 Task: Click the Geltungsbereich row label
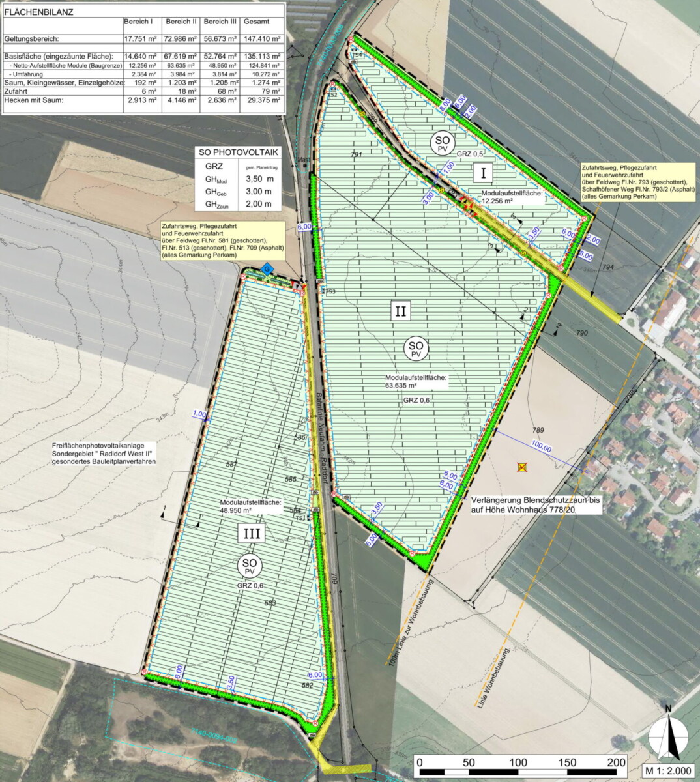(31, 39)
